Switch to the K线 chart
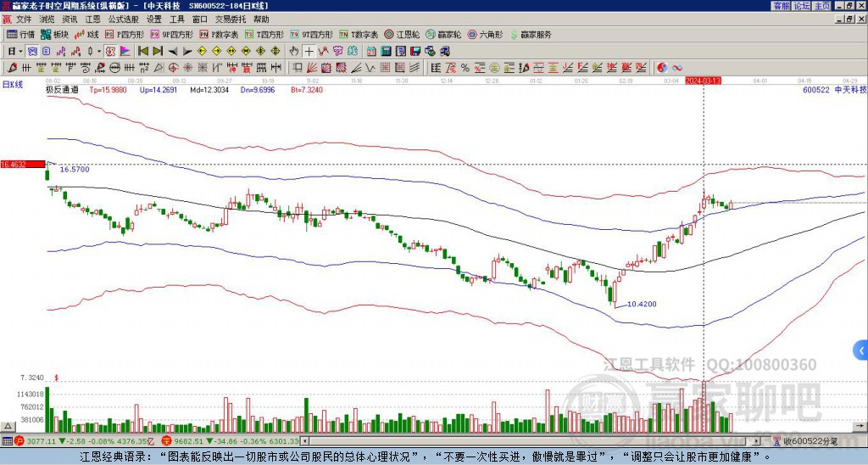Image resolution: width=868 pixels, height=465 pixels. click(86, 34)
